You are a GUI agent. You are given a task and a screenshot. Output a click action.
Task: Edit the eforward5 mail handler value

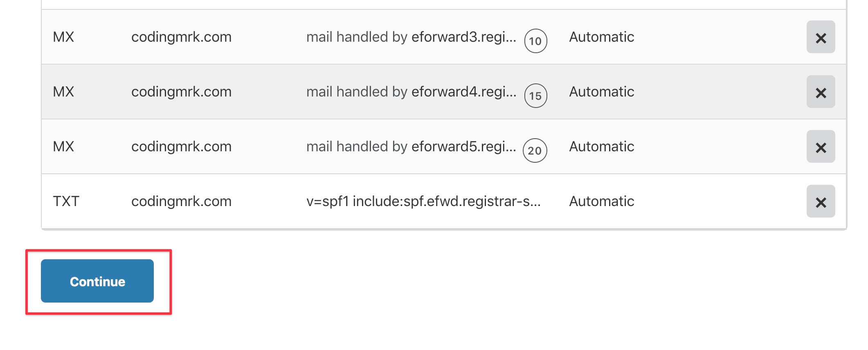pos(411,147)
